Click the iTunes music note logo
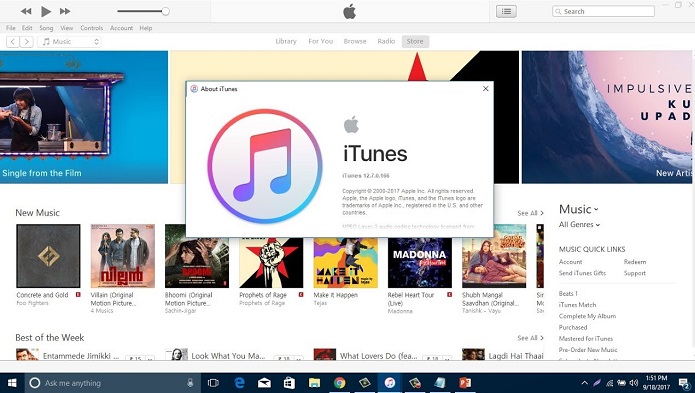Image resolution: width=695 pixels, height=393 pixels. tap(265, 166)
